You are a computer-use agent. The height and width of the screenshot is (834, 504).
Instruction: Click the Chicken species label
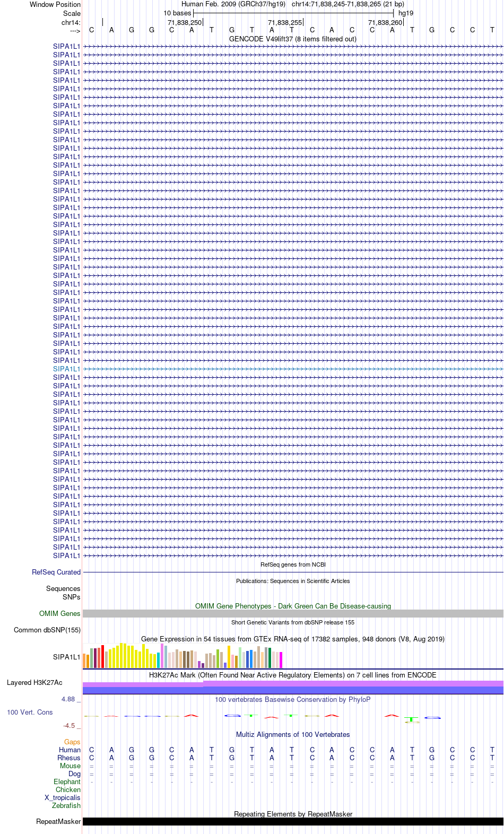[68, 789]
